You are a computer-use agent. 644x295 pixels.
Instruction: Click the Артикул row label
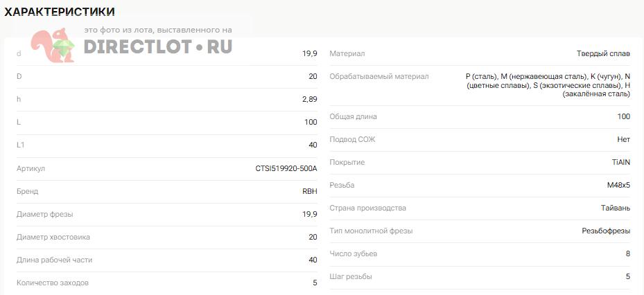coord(31,168)
